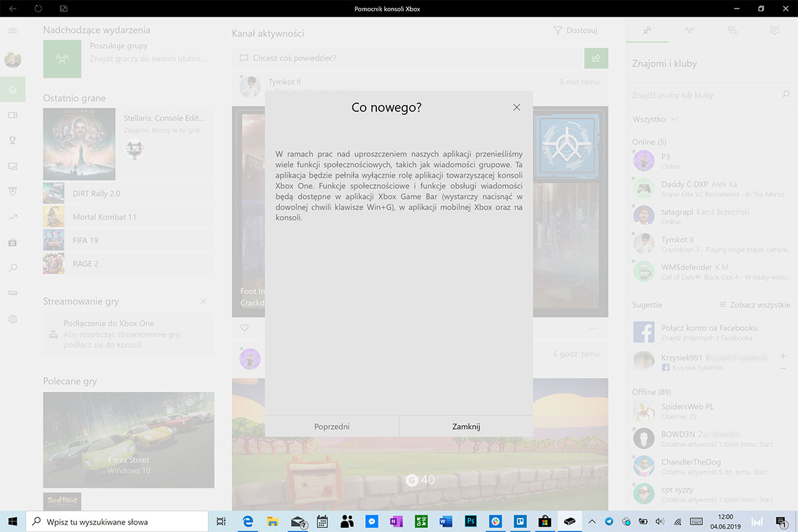Open console Connection icon in sidebar
Screen dimensions: 798x532
point(13,293)
